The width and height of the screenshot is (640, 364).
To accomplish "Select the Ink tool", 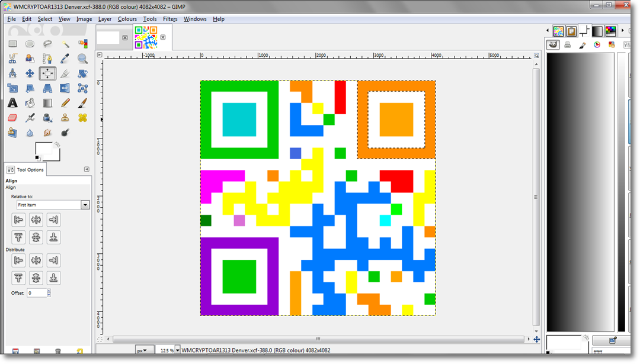I will tap(47, 118).
